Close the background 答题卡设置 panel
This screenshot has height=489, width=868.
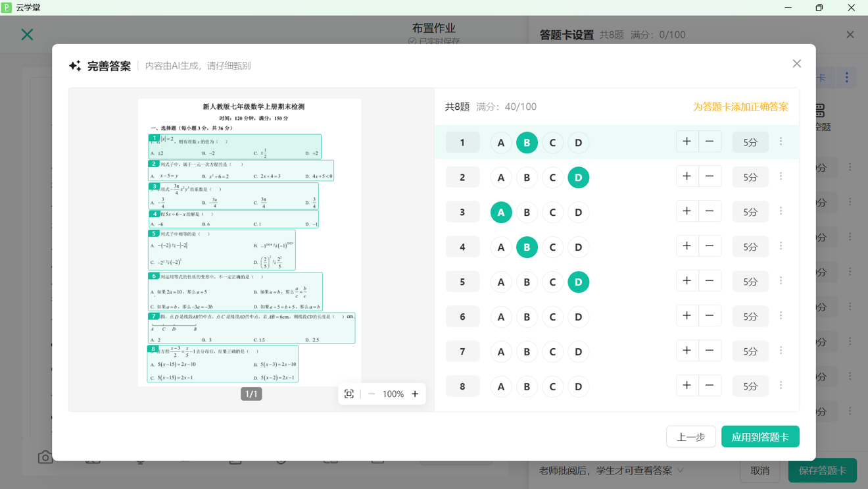(x=850, y=34)
